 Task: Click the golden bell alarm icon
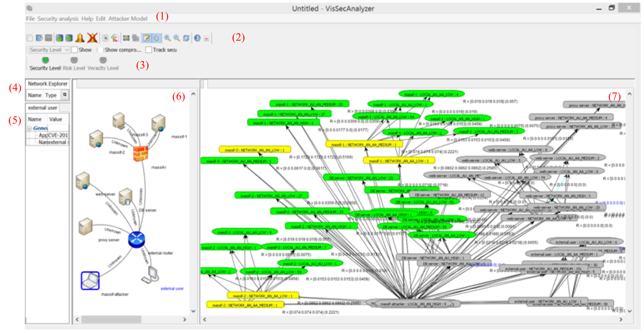click(x=80, y=38)
